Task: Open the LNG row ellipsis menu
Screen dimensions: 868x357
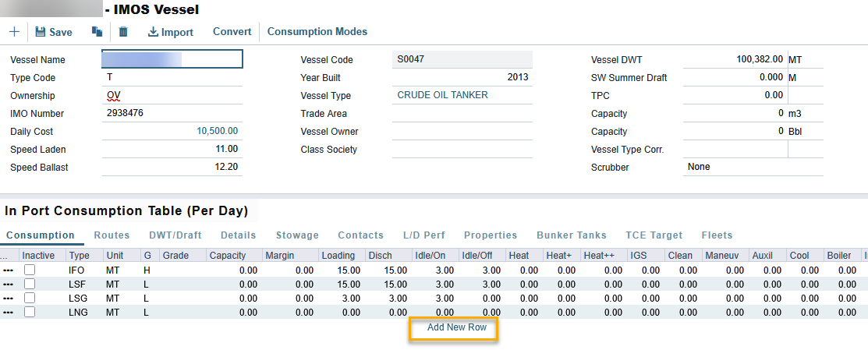Action: (9, 312)
